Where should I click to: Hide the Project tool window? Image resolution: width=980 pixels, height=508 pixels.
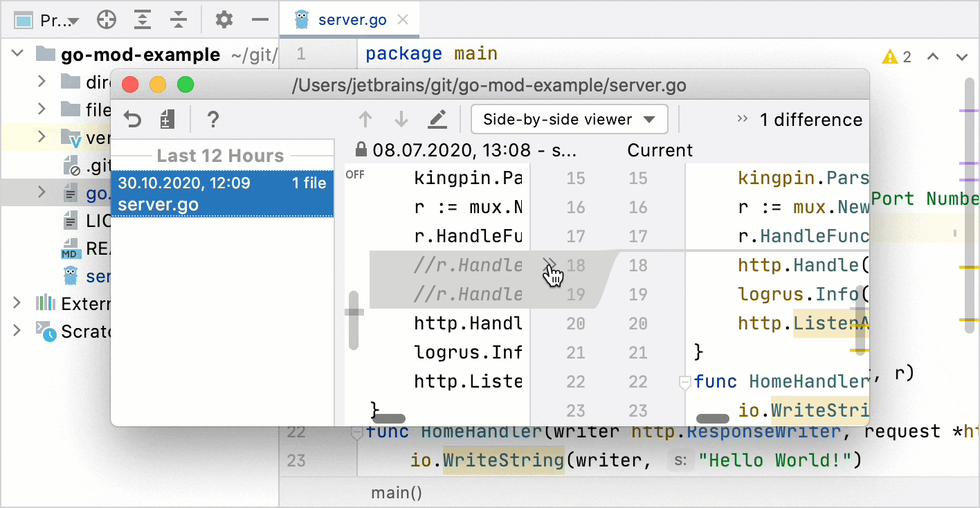tap(260, 19)
